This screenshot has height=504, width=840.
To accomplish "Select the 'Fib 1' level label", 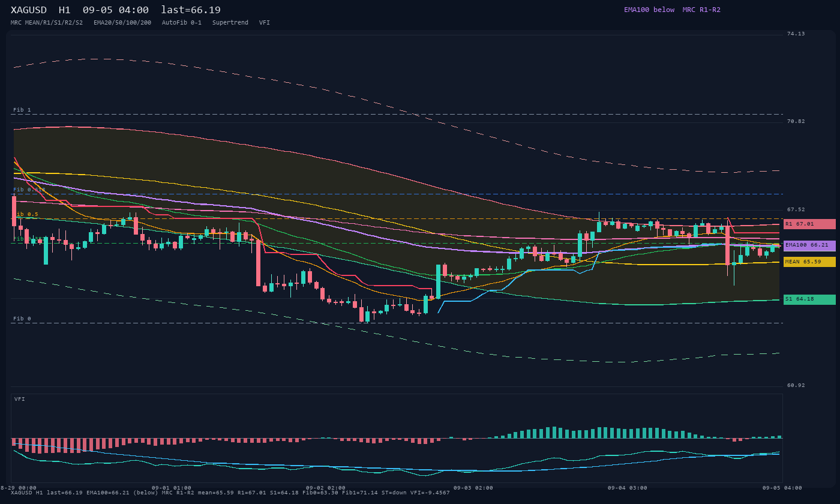I will [22, 110].
